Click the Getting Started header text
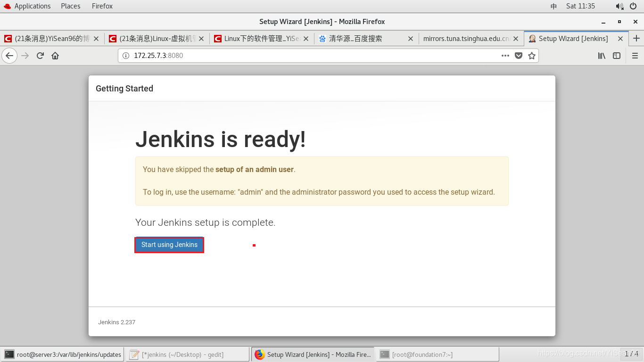 (x=124, y=89)
